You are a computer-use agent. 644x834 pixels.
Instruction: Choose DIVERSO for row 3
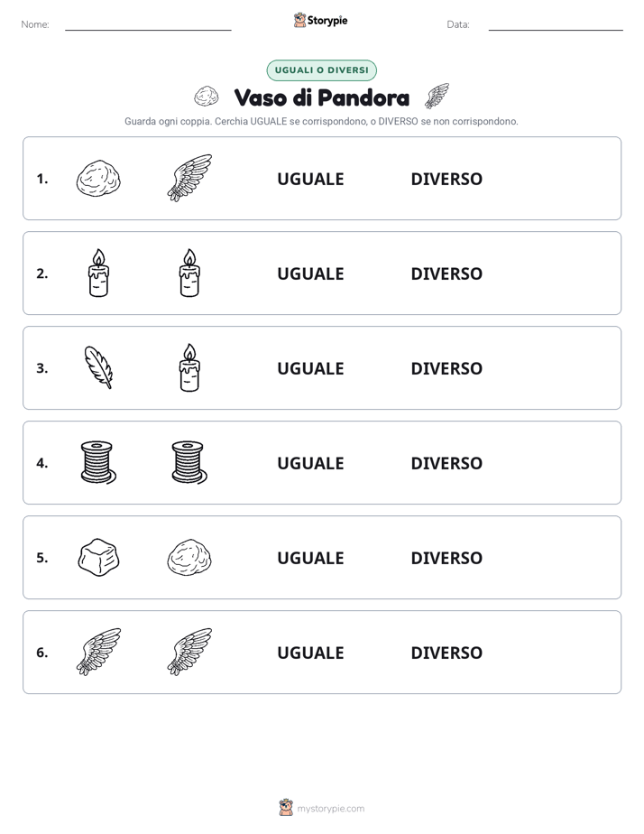446,368
